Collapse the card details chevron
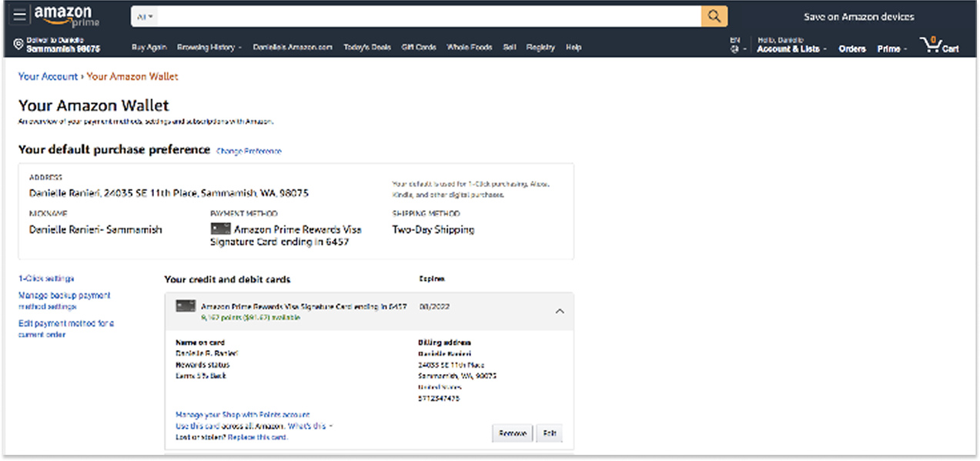 (x=560, y=311)
